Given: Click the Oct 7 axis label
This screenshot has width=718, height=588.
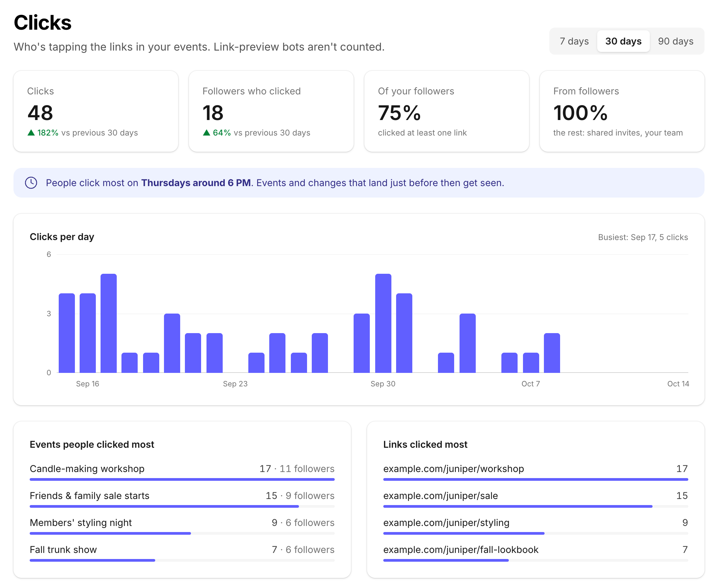Looking at the screenshot, I should [x=530, y=384].
